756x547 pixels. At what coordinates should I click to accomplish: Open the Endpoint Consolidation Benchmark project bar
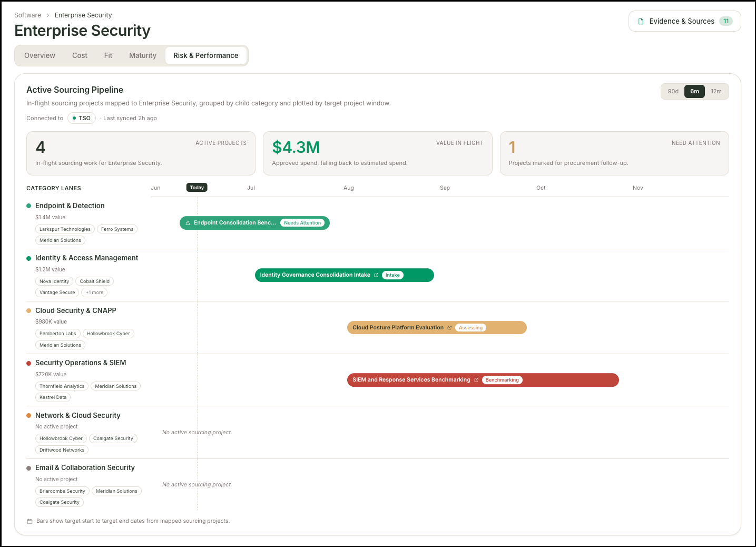254,223
